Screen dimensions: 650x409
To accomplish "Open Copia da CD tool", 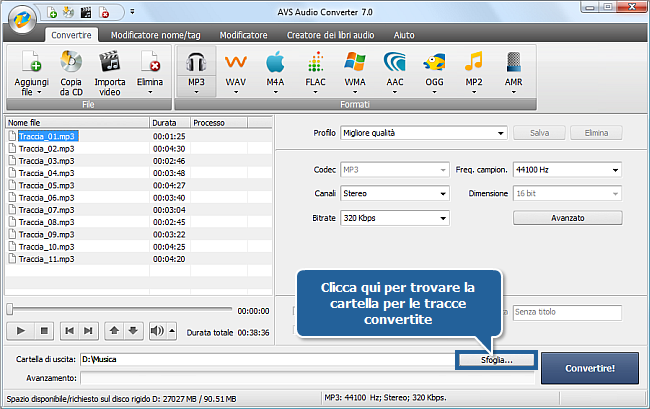I will pos(71,63).
